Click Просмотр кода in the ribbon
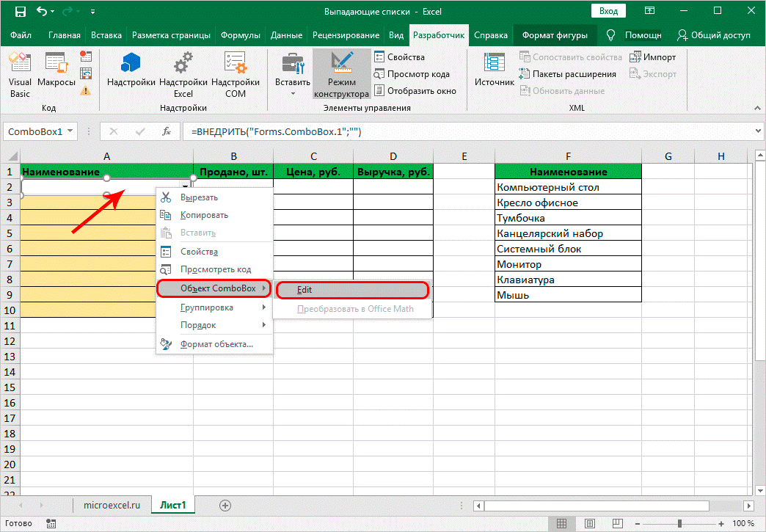The width and height of the screenshot is (766, 532). point(417,74)
